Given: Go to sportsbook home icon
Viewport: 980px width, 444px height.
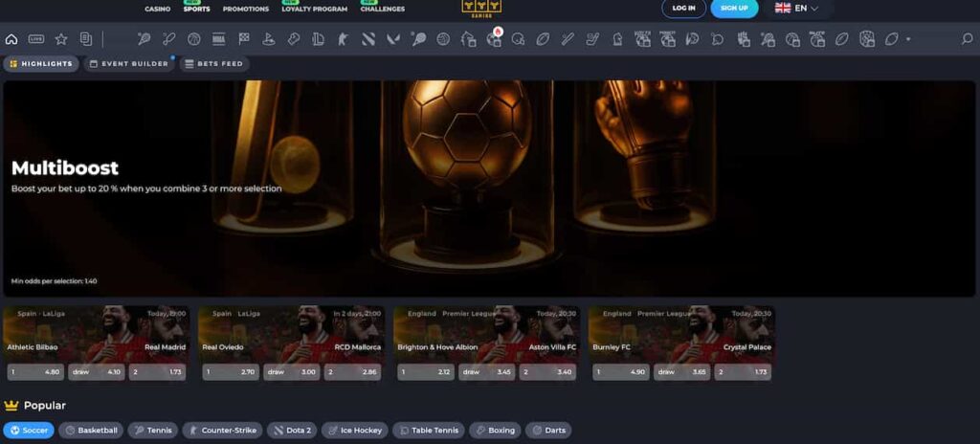Looking at the screenshot, I should point(11,39).
